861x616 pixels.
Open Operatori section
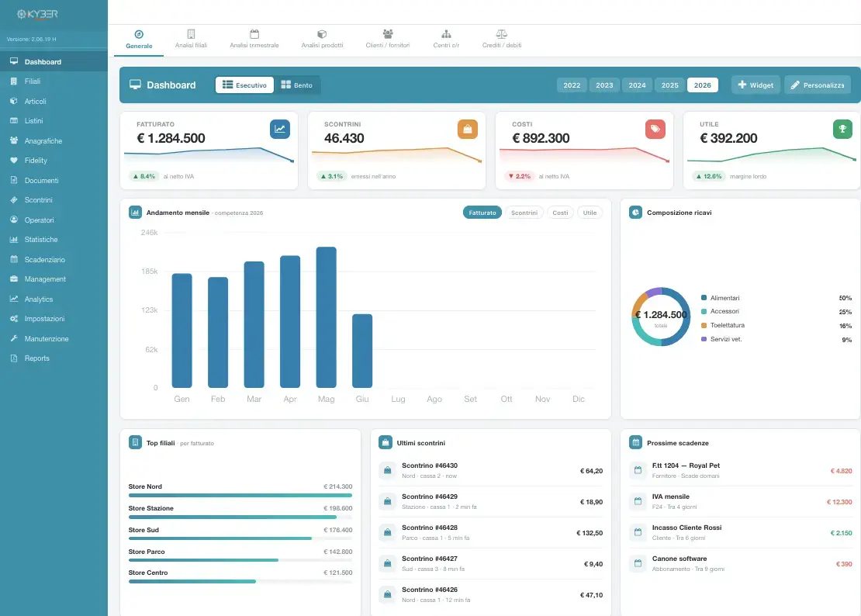pyautogui.click(x=54, y=220)
